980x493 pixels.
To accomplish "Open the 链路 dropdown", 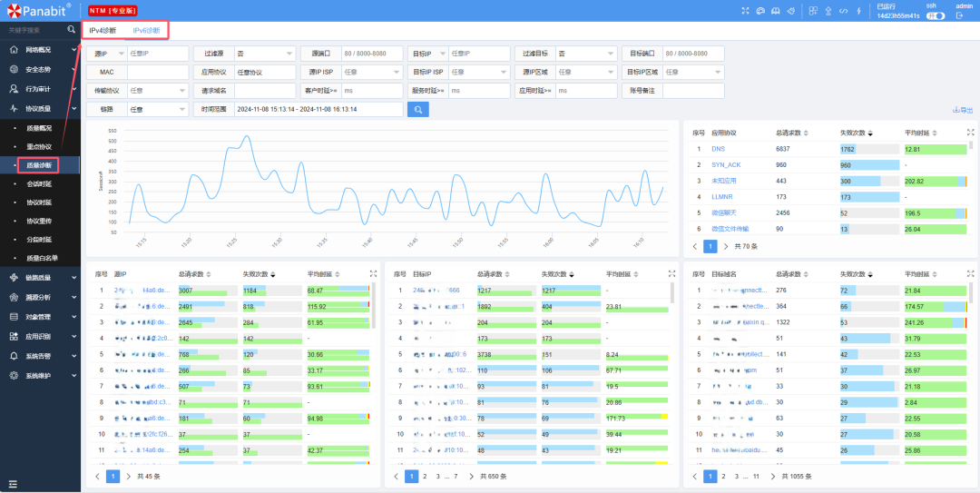I will [x=158, y=109].
